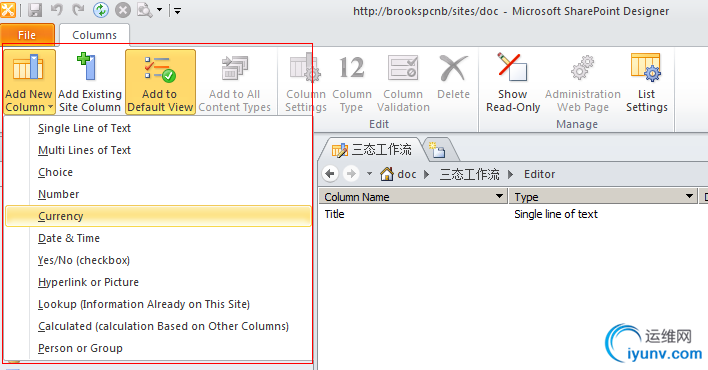Select Calculated column type
This screenshot has width=708, height=370.
158,326
